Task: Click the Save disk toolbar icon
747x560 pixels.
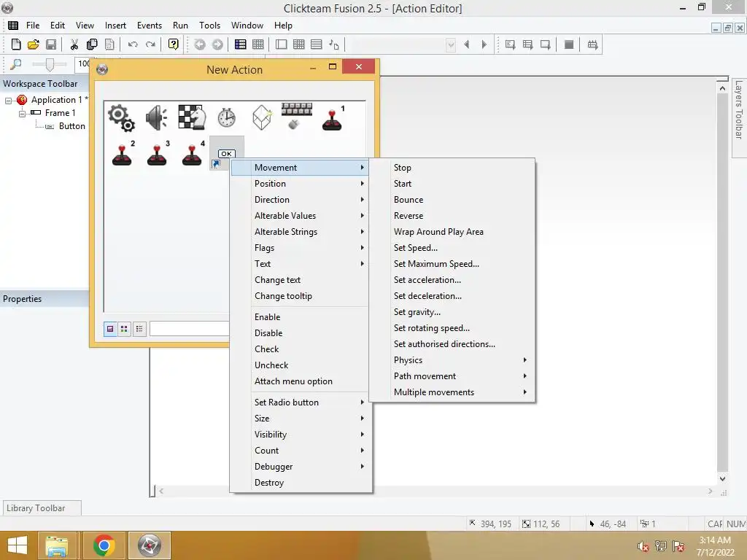Action: [51, 44]
